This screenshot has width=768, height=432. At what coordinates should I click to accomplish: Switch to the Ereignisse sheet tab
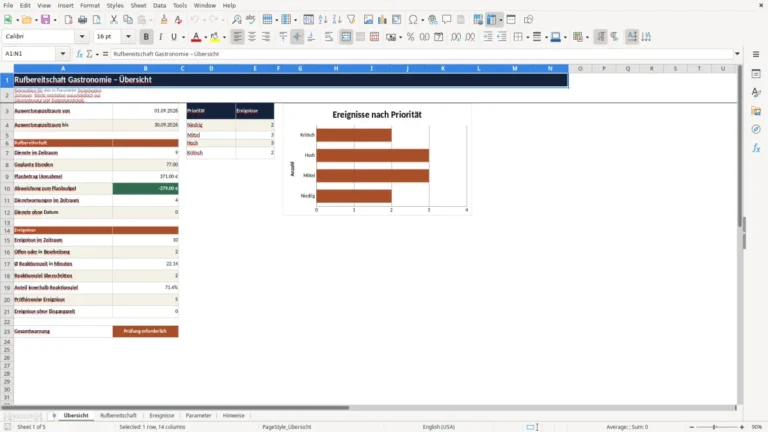[162, 415]
